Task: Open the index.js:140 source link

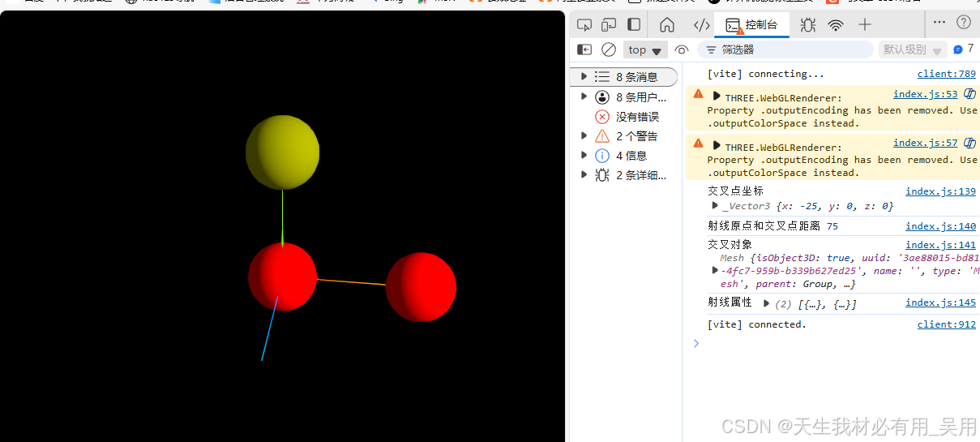Action: pos(940,226)
